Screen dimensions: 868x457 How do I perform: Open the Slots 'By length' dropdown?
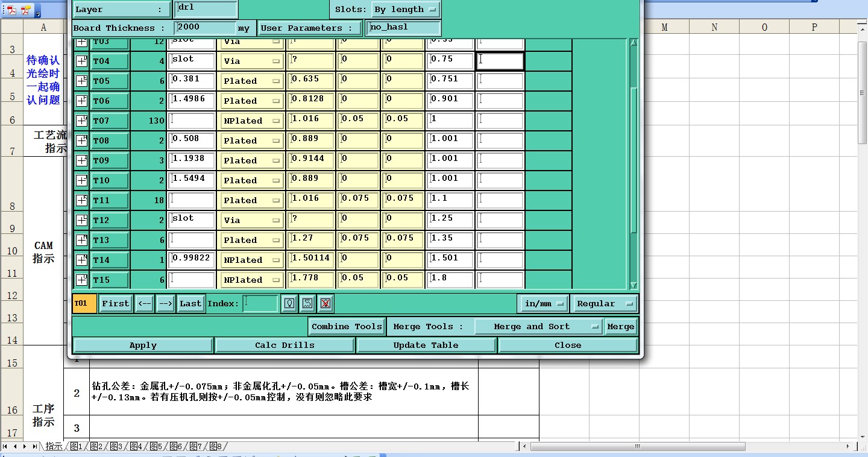406,10
